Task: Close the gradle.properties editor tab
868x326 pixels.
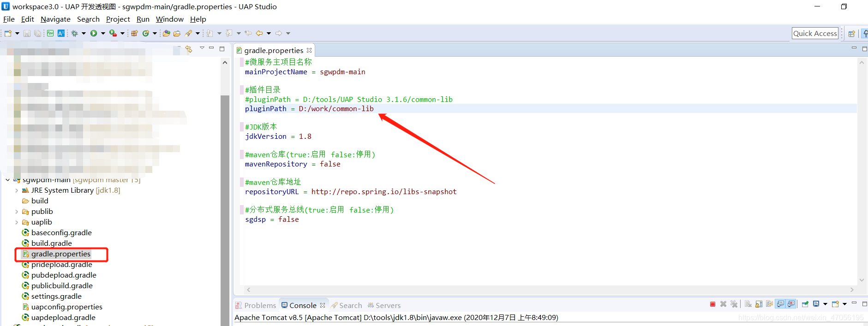Action: tap(309, 50)
